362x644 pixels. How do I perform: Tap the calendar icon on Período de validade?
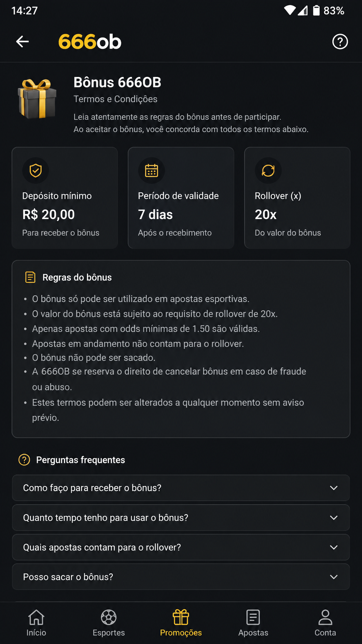click(x=152, y=170)
